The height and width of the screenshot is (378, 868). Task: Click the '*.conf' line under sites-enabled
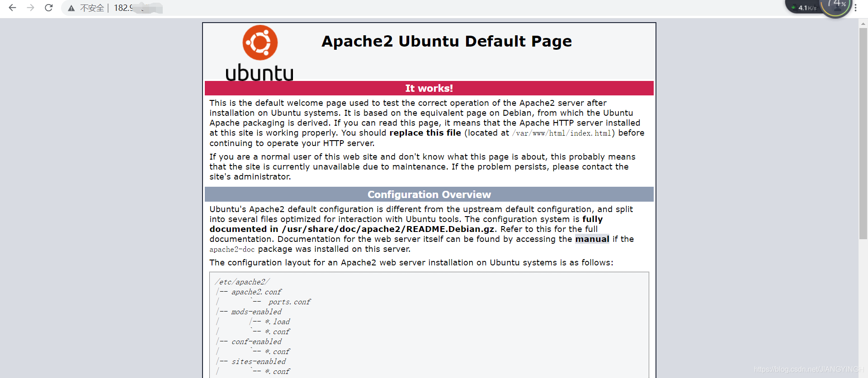click(277, 372)
